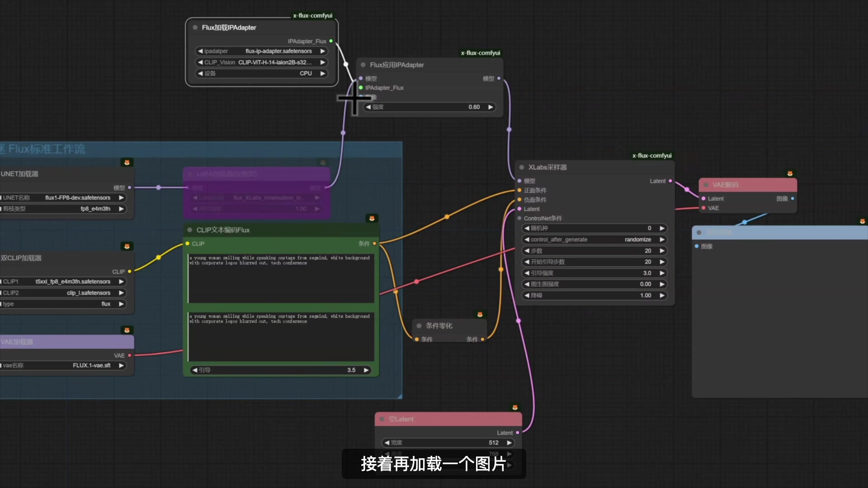
Task: Click Latent output port on 空Latent node
Action: 518,432
